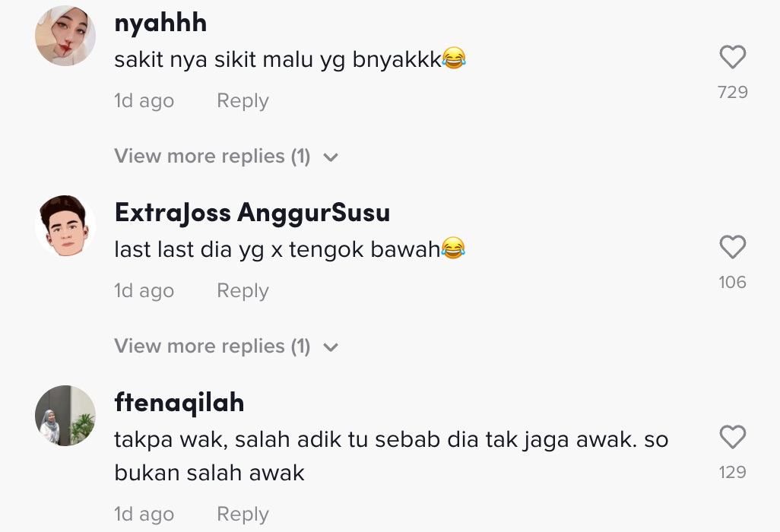The height and width of the screenshot is (532, 780).
Task: Reply to nyahhh's comment
Action: click(243, 101)
